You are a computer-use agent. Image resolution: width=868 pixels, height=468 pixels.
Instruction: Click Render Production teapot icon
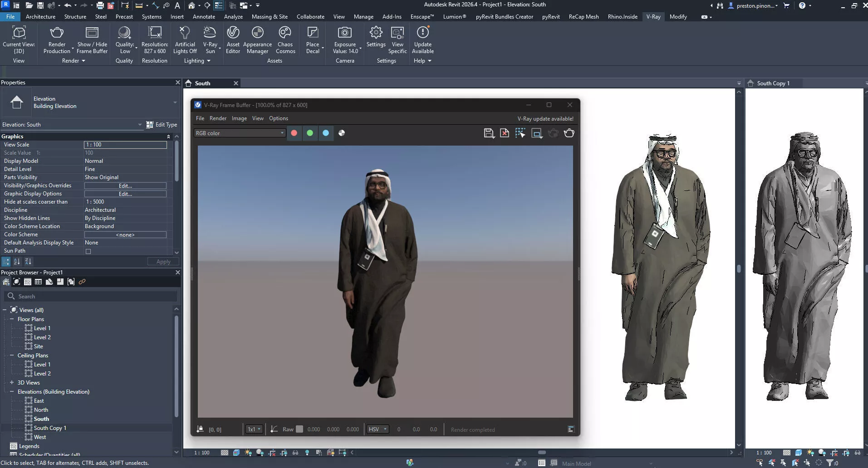[57, 33]
